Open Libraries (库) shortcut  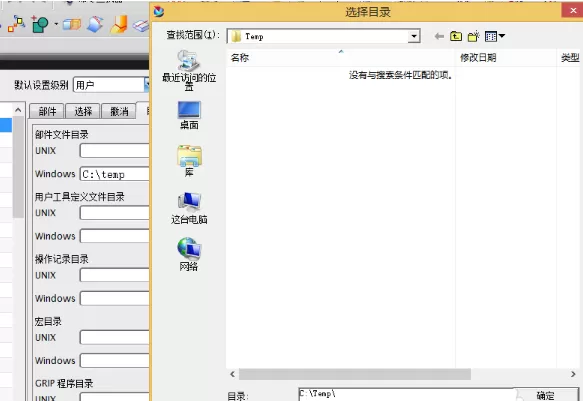point(189,161)
